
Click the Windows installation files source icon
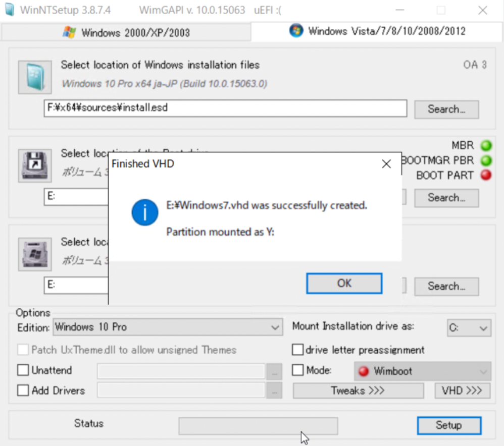click(35, 77)
